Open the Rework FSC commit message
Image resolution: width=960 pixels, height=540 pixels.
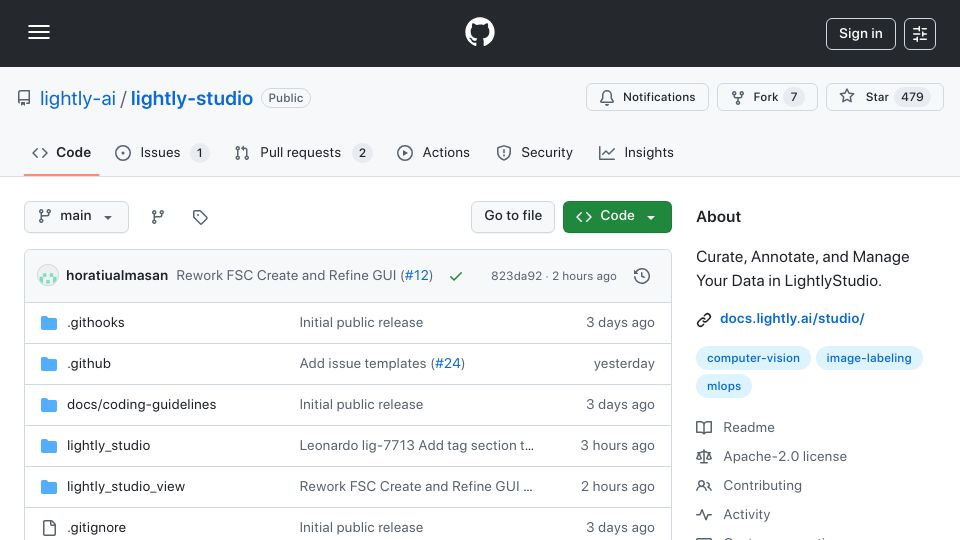(x=286, y=276)
